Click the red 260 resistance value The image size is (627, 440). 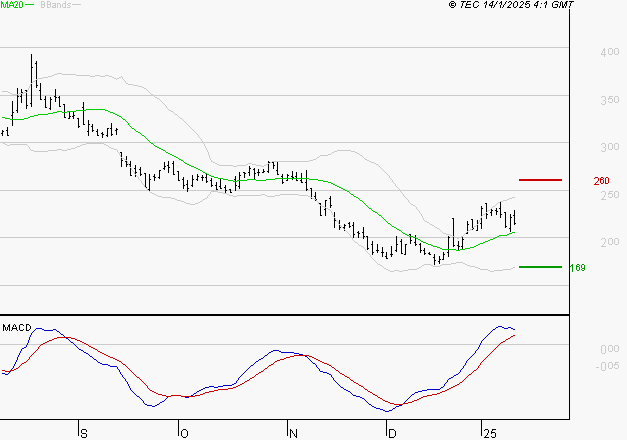601,181
